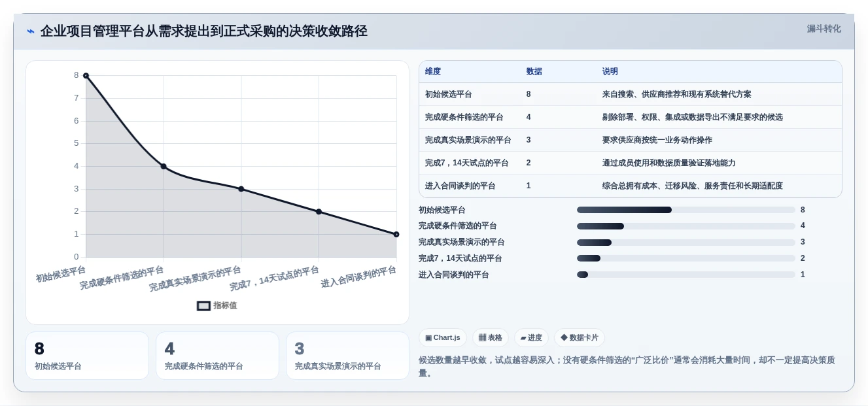868x406 pixels.
Task: Open the stat card showing 8 初始候选平台
Action: pos(88,356)
